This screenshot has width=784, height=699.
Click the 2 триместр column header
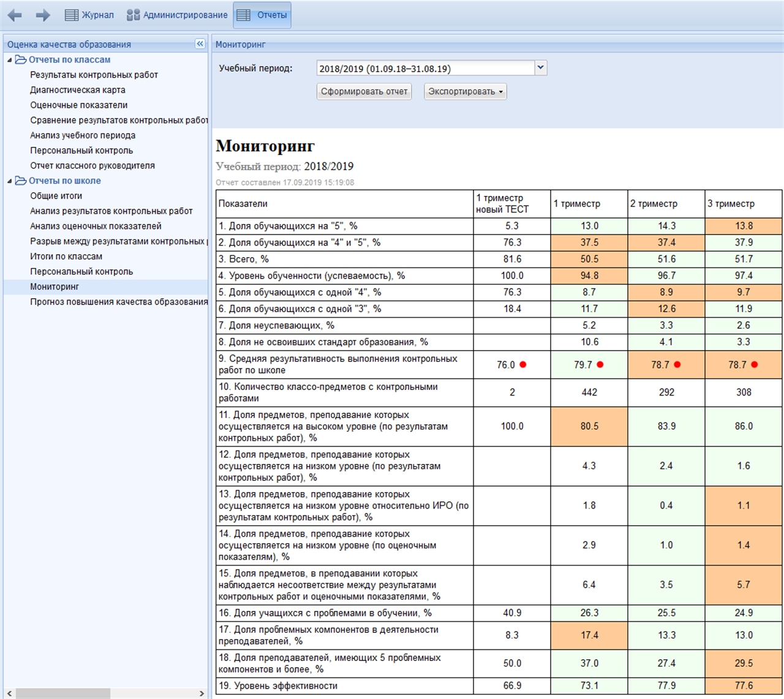tap(666, 204)
